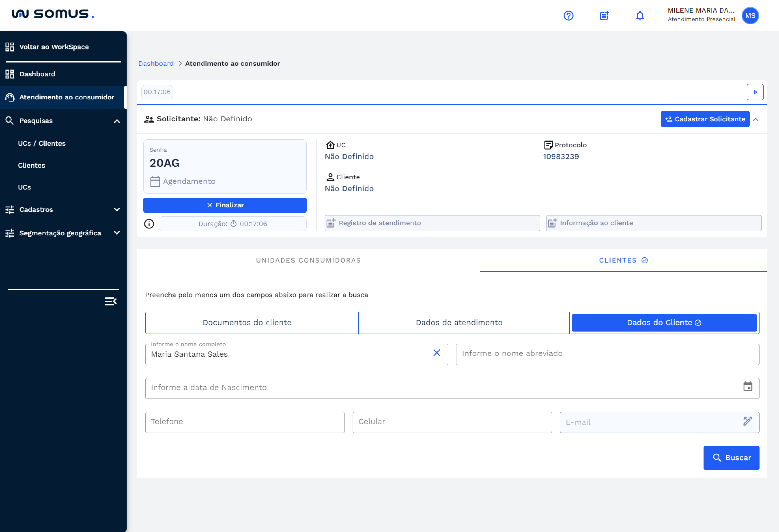Click the Buscar button
The width and height of the screenshot is (779, 532).
click(x=731, y=458)
